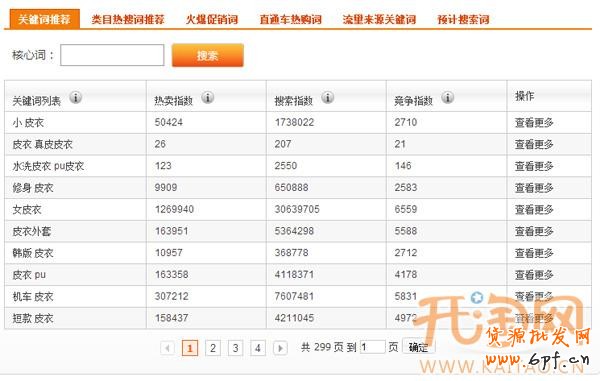Click info icon beside 竞争指数 header

tap(447, 98)
